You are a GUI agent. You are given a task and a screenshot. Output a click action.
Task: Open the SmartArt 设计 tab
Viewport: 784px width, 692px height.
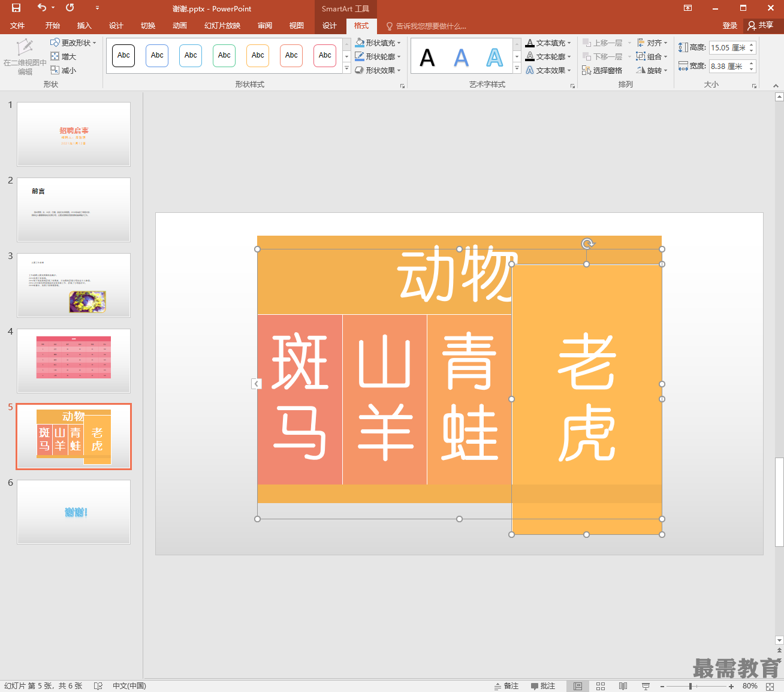pos(330,25)
